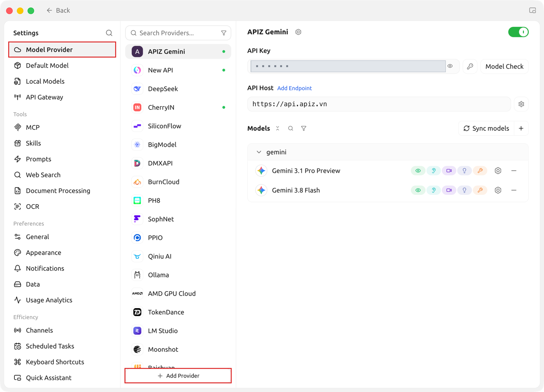The height and width of the screenshot is (392, 544).
Task: Click the Sync models button
Action: [x=486, y=128]
